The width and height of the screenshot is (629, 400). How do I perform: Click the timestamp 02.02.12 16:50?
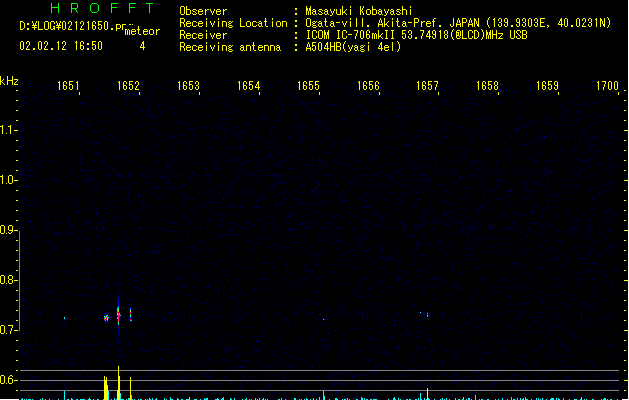coord(61,46)
